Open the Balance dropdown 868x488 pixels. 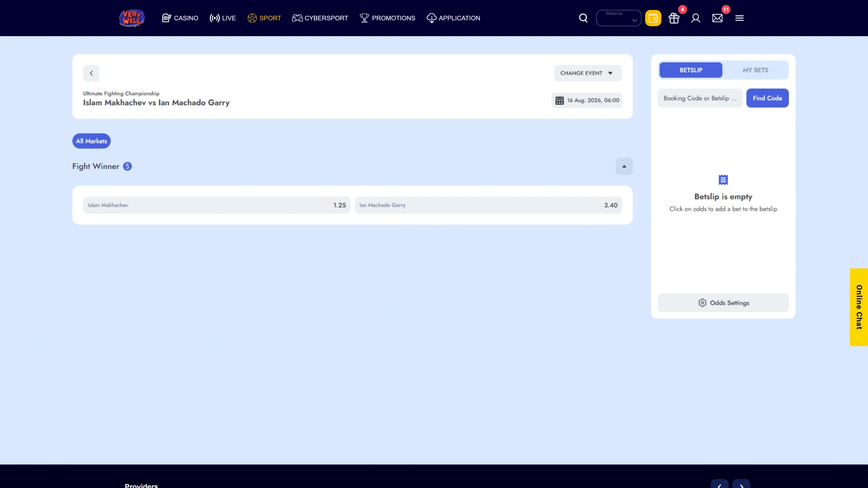pos(619,18)
